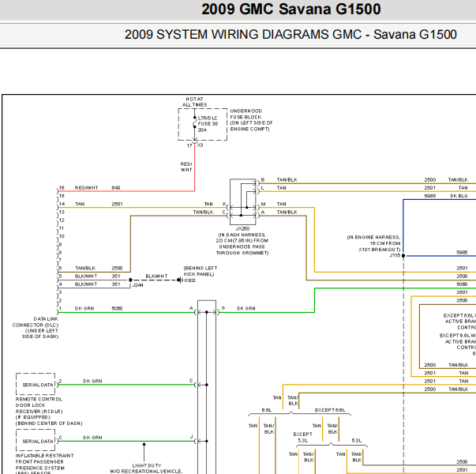Select the "M TAN" terminal label on JX250
This screenshot has height=474, width=476.
[273, 204]
